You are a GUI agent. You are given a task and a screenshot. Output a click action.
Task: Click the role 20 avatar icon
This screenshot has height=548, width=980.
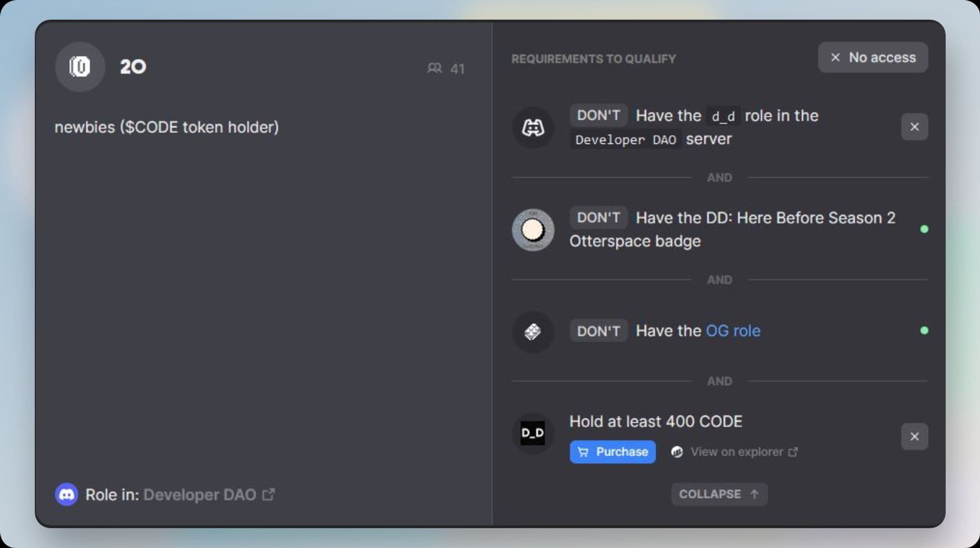click(80, 67)
